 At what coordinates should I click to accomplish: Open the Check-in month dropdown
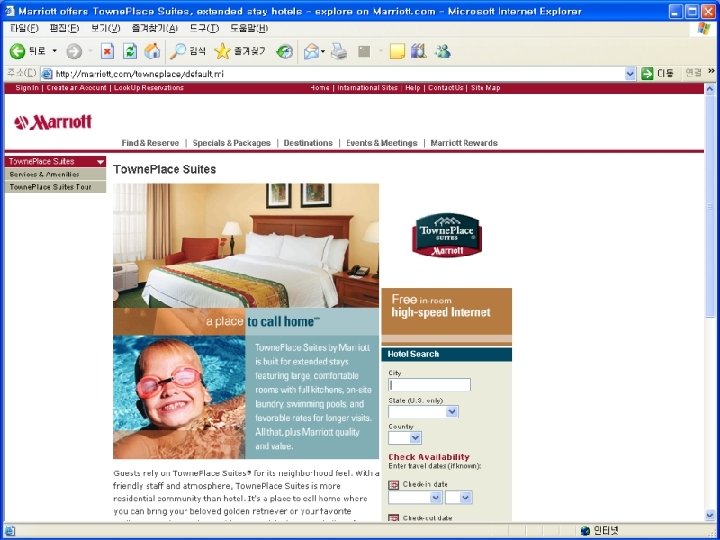click(x=436, y=497)
